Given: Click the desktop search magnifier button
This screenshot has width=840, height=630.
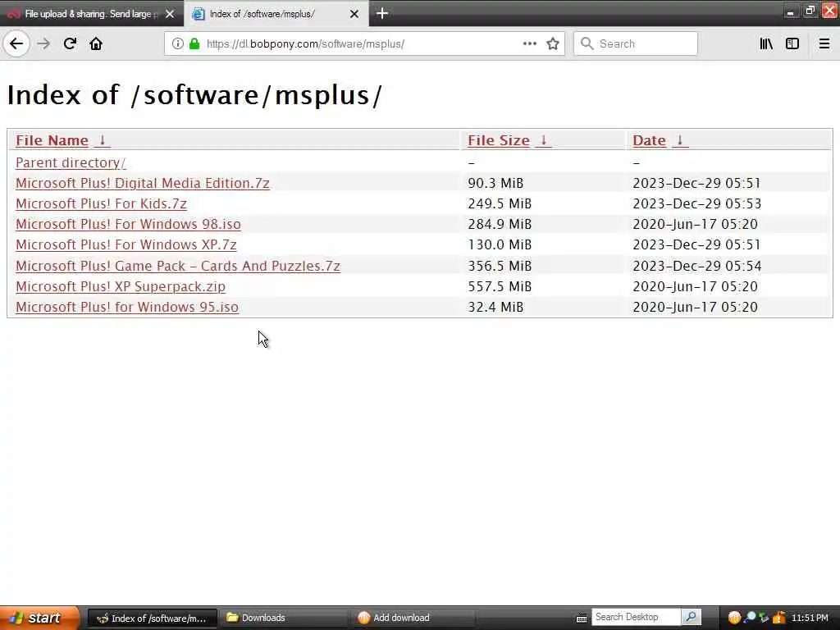Looking at the screenshot, I should 691,617.
